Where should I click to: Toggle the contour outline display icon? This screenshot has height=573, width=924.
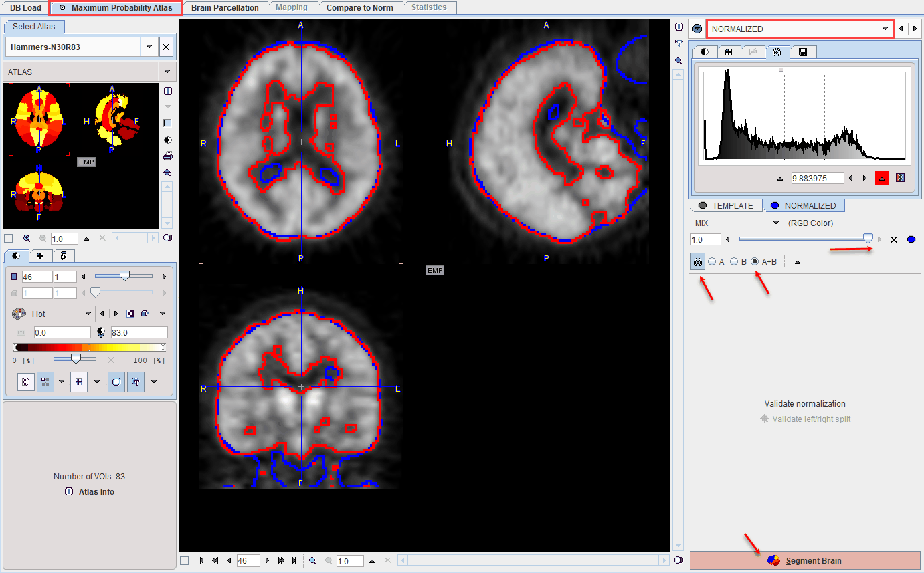coord(116,382)
